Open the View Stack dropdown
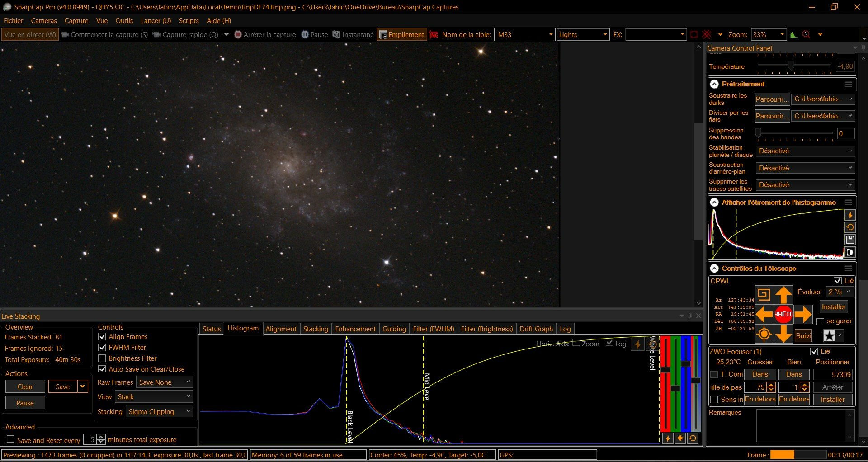The height and width of the screenshot is (462, 868). [x=154, y=396]
